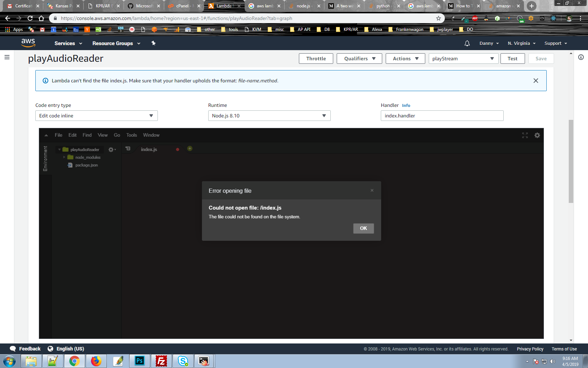Open the Support menu

click(556, 43)
